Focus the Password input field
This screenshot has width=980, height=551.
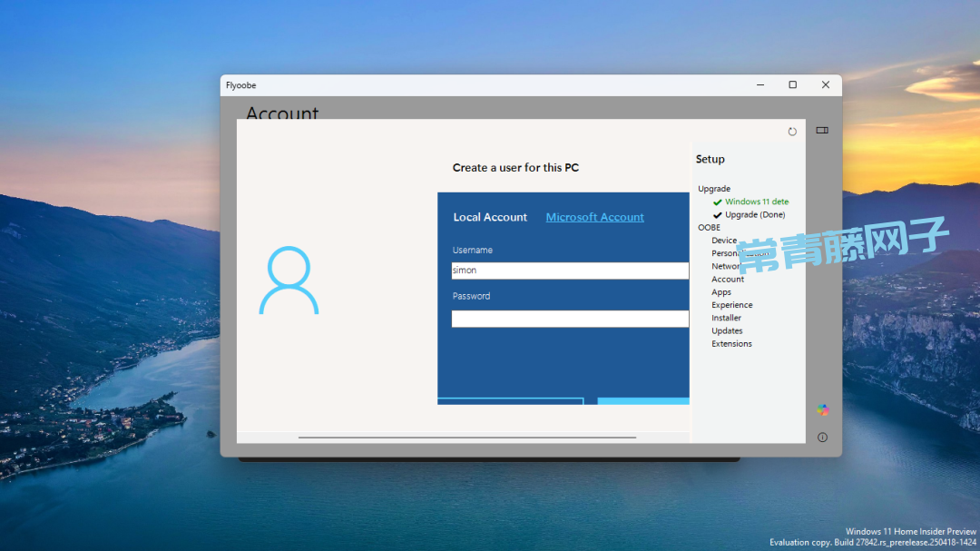pos(570,319)
